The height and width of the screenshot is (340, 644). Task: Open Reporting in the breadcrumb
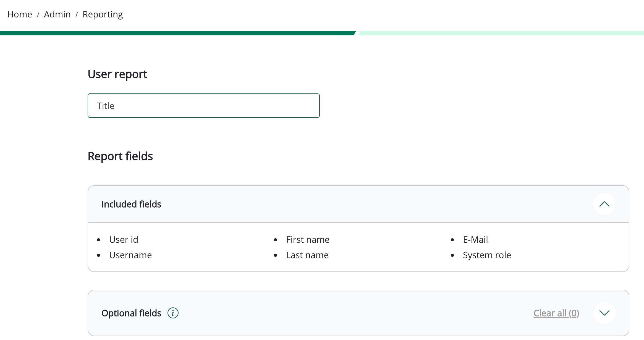point(103,14)
